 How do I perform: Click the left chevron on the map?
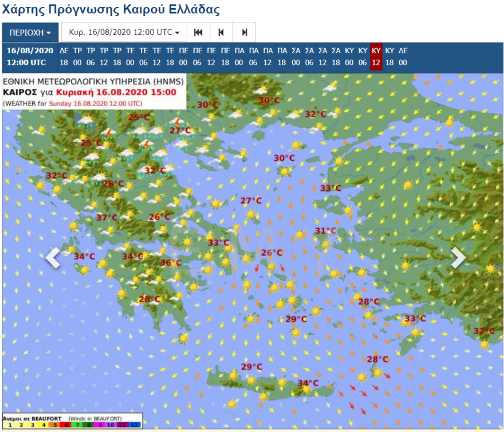tap(52, 258)
